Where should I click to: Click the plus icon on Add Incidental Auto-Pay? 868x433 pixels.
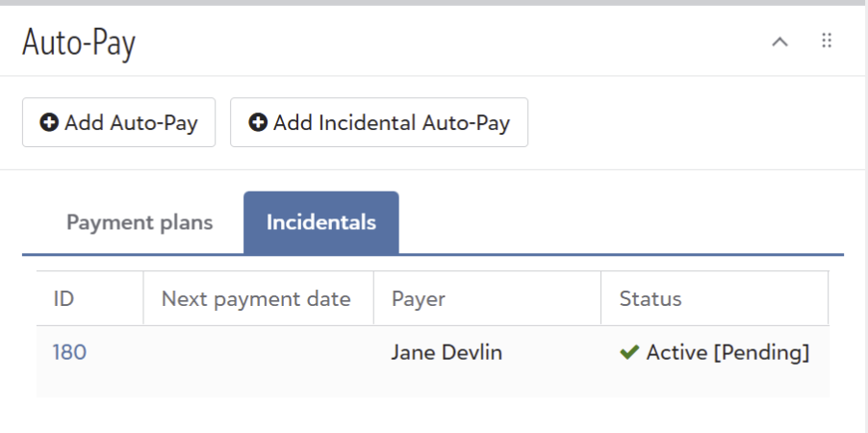tap(258, 123)
